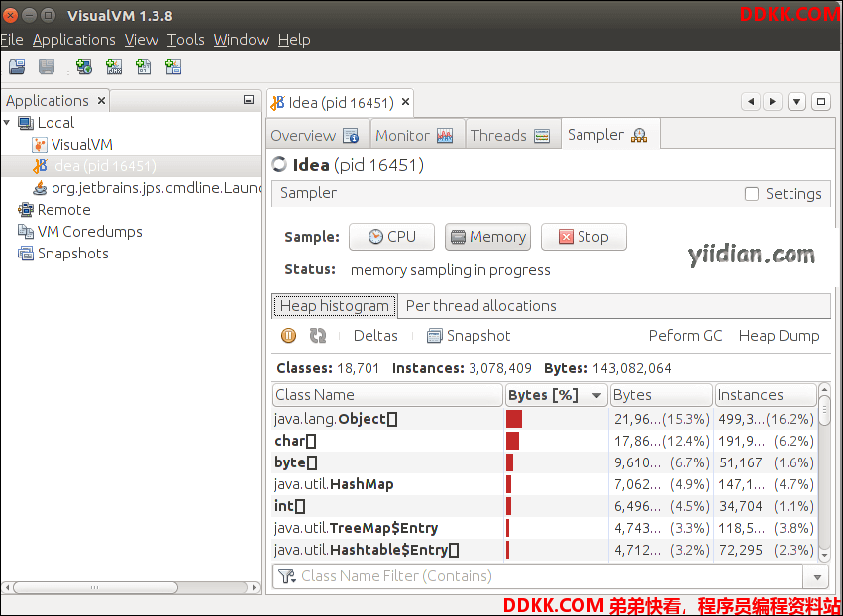Switch to the Overview tab
The width and height of the screenshot is (843, 616).
[318, 135]
